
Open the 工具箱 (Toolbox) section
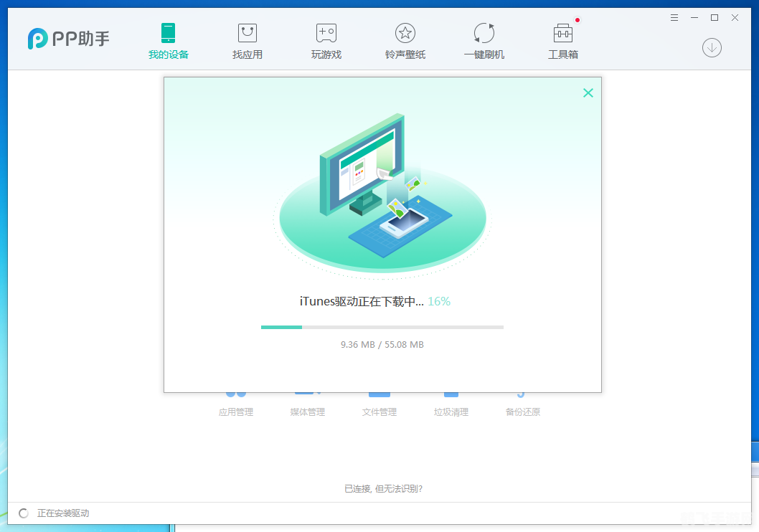coord(562,39)
